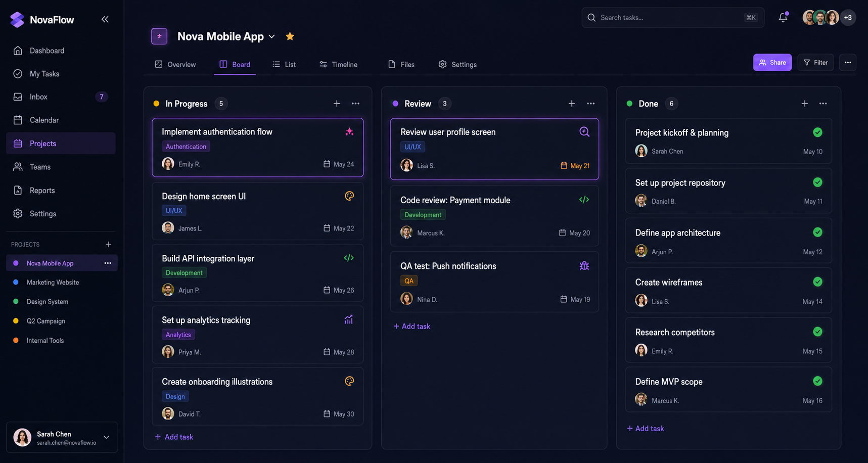Toggle completion check on Create wireframes

[x=817, y=282]
